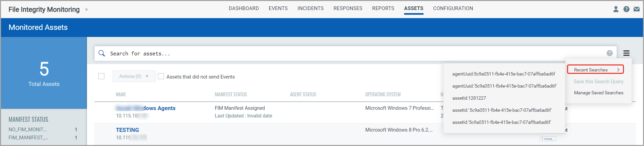Sort by OPERATING SYSTEM column header

(x=383, y=94)
